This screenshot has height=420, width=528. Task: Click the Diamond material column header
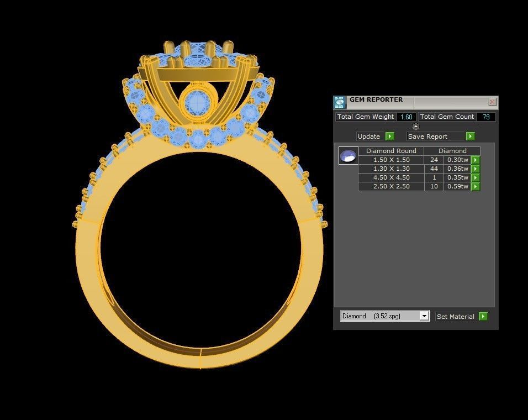[452, 151]
